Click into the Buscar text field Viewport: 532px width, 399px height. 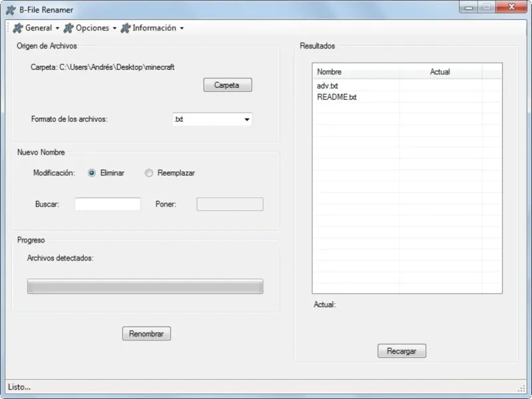108,204
